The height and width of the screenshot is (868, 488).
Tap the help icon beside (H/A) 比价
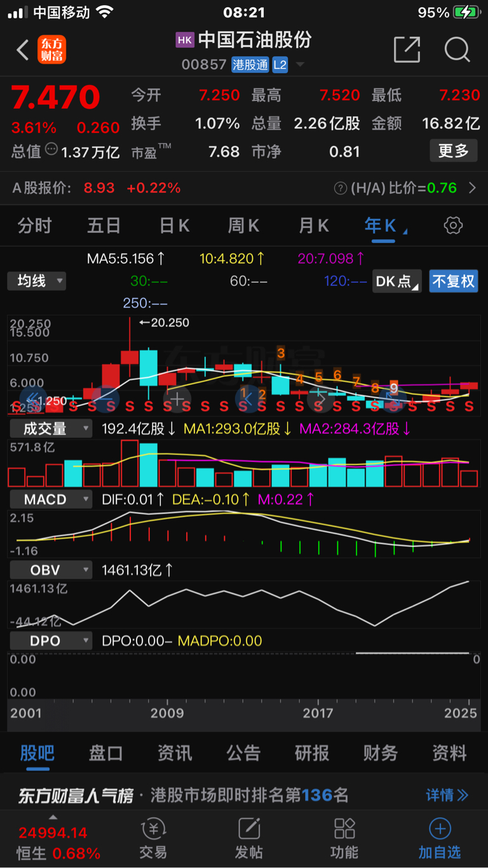pos(341,188)
